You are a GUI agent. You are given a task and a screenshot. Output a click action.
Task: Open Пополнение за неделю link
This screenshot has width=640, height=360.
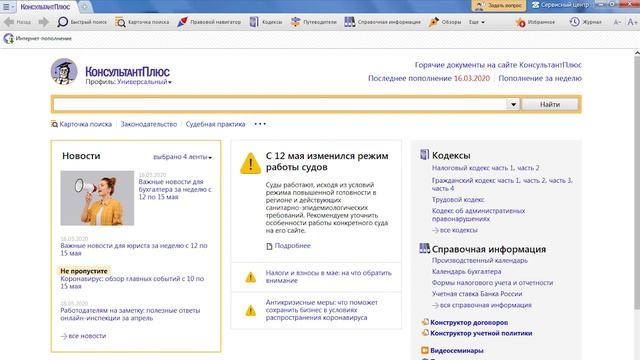[540, 78]
